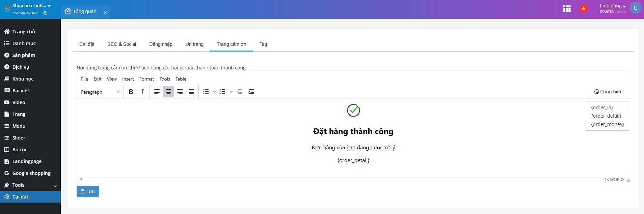Toggle italic formatting in editor toolbar
Image resolution: width=644 pixels, height=214 pixels.
pos(142,92)
